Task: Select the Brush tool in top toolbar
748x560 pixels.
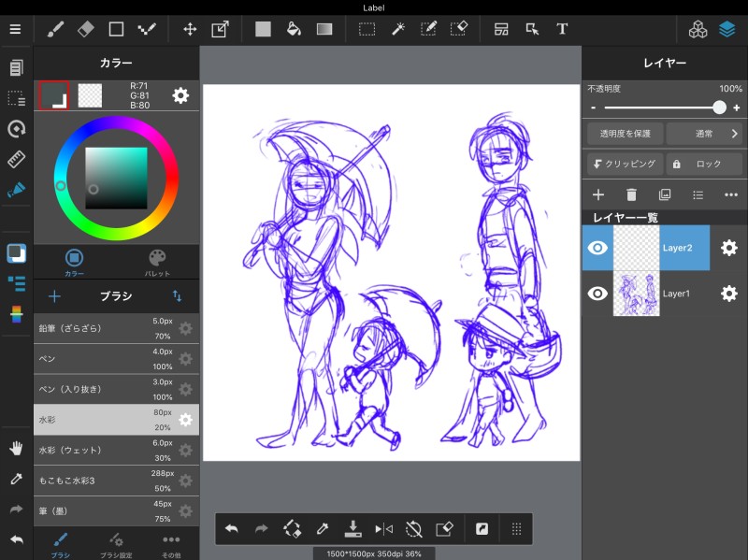Action: coord(55,29)
